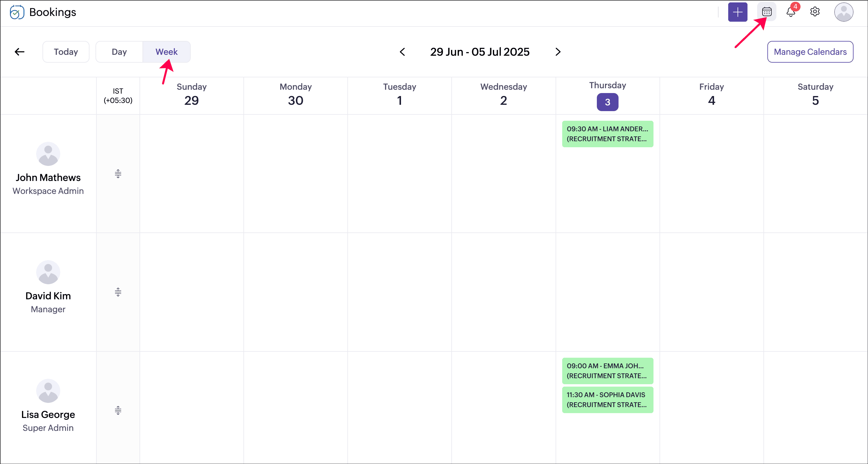Click the Bookings logo icon
868x464 pixels.
tap(17, 12)
